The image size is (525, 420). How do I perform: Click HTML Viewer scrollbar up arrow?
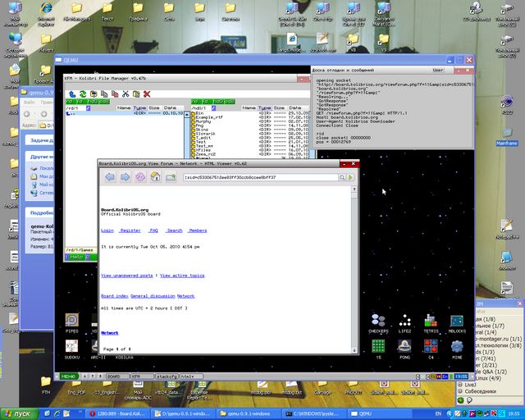pos(354,189)
